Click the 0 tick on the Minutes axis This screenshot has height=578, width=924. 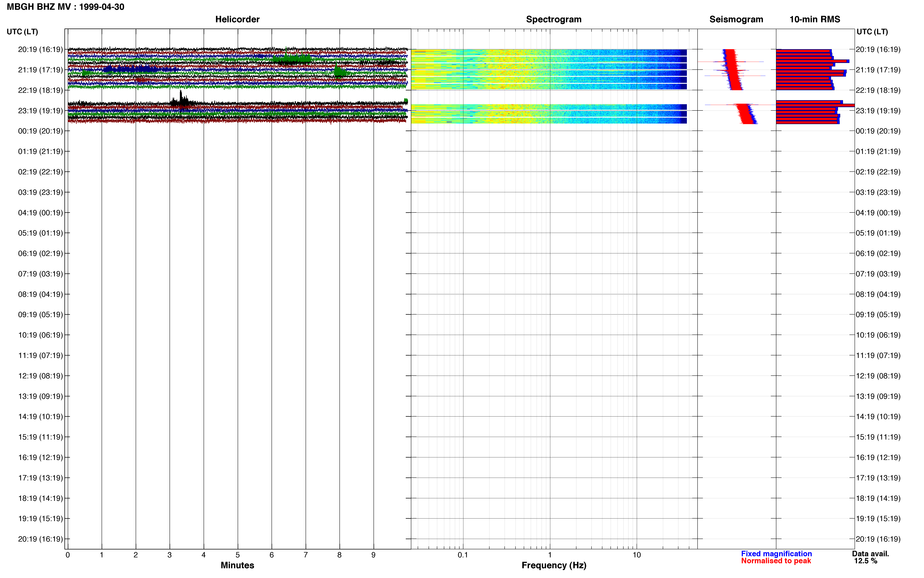(68, 555)
